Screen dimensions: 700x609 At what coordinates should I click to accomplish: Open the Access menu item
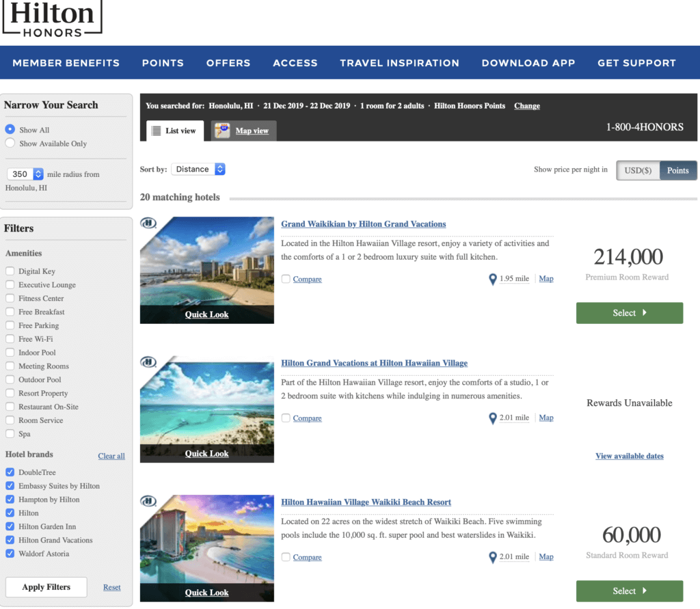tap(295, 63)
